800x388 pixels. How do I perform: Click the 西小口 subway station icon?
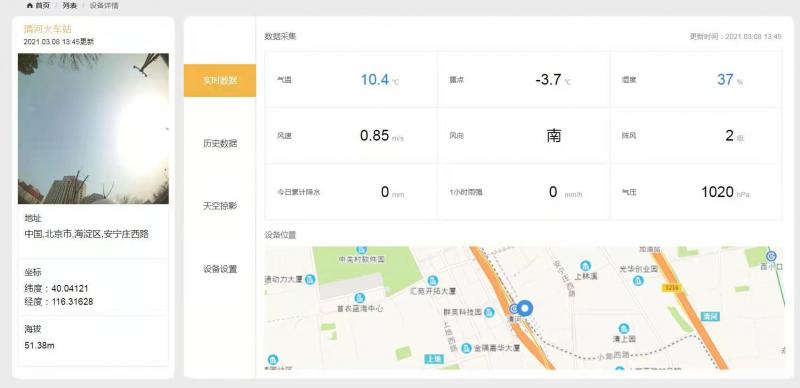pyautogui.click(x=771, y=256)
